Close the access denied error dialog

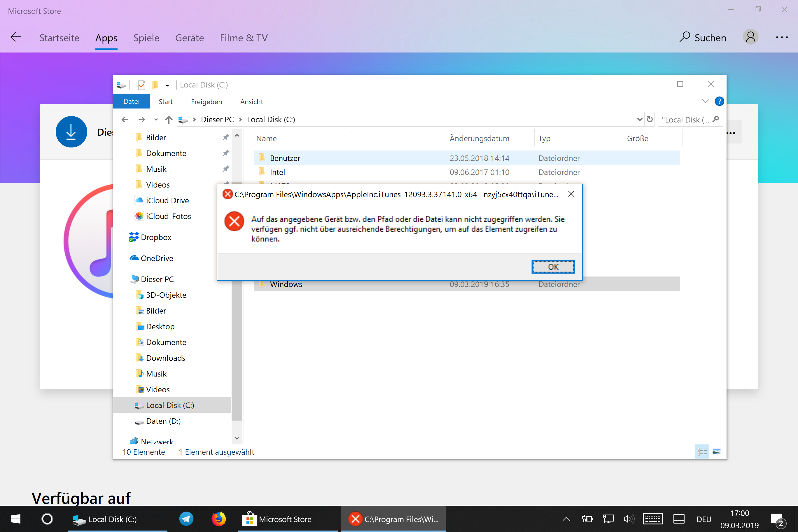click(x=571, y=194)
